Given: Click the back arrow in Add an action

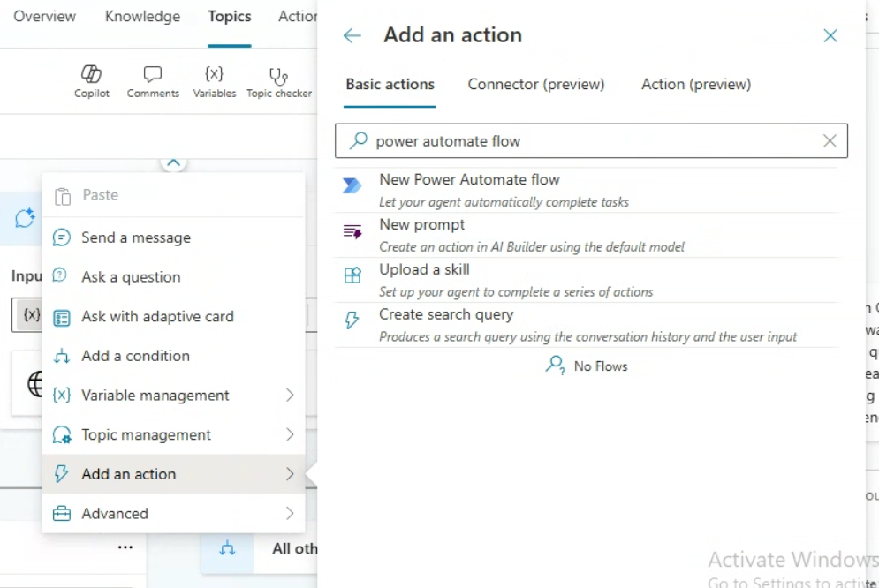Looking at the screenshot, I should pos(352,35).
